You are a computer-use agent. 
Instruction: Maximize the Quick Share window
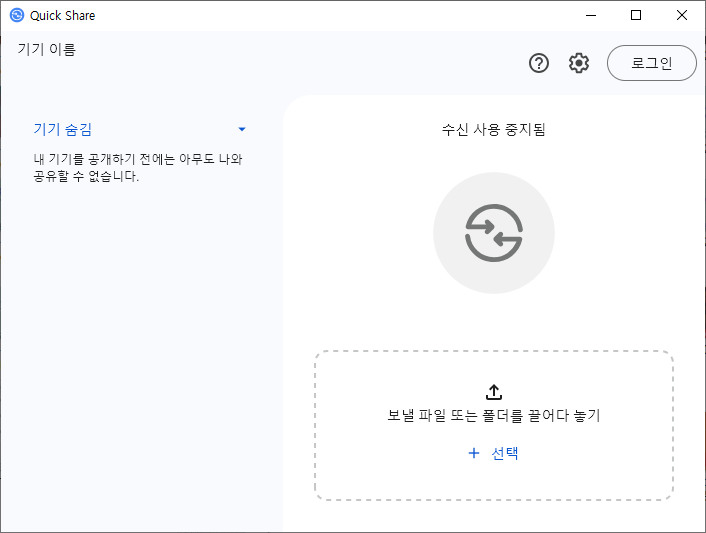click(636, 15)
